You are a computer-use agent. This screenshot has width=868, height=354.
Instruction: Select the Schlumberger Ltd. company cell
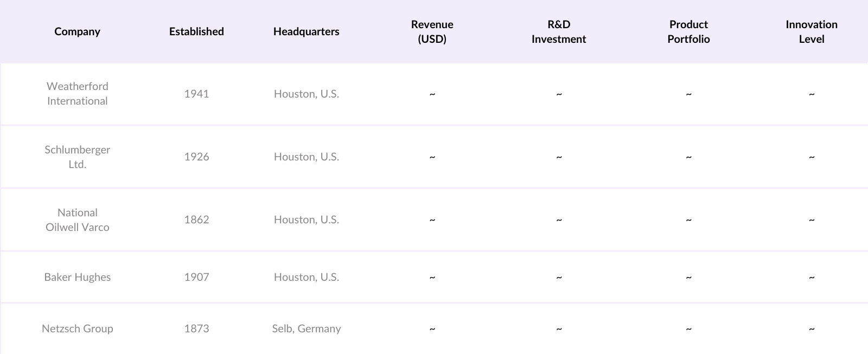coord(77,157)
